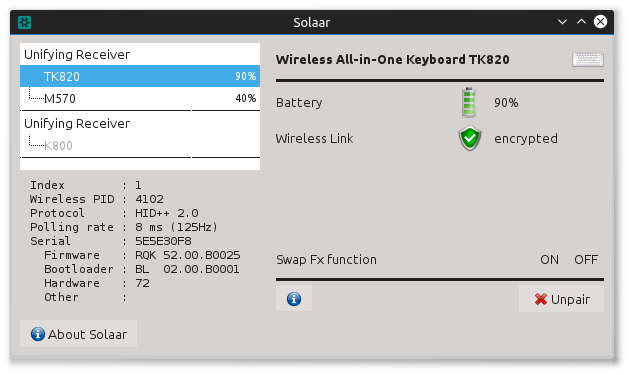The width and height of the screenshot is (630, 375).
Task: Click the 90% battery value text
Action: 506,103
